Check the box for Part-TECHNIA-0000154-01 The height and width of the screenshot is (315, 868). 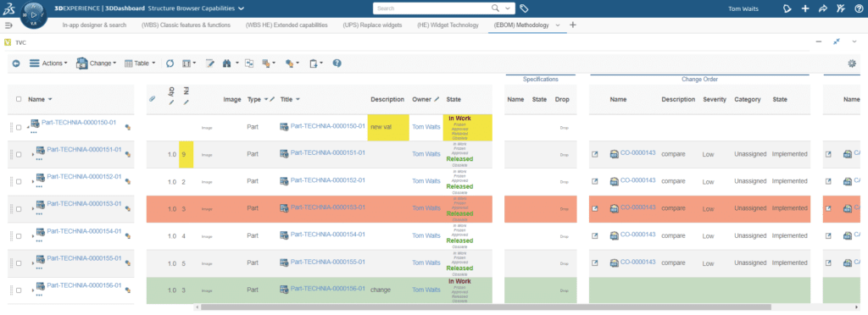click(19, 236)
